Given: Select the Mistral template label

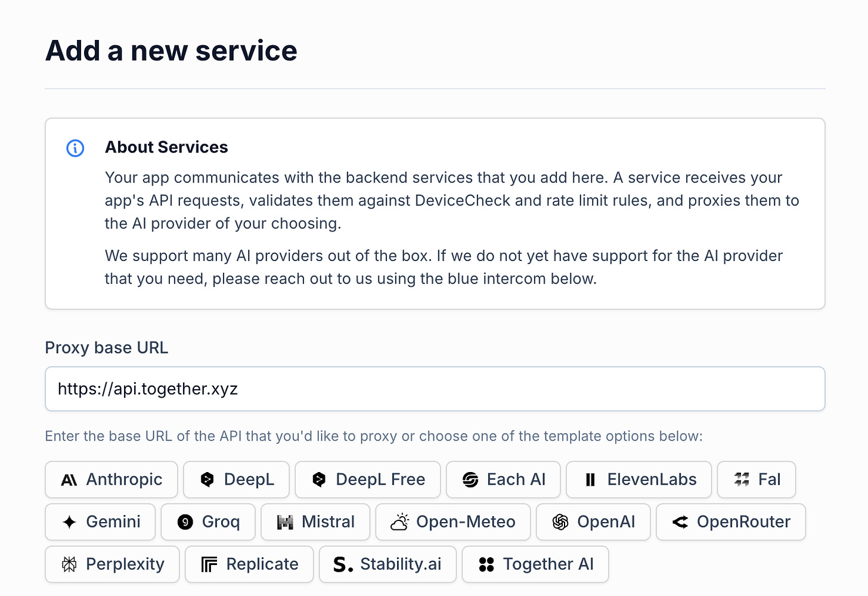Looking at the screenshot, I should point(328,521).
